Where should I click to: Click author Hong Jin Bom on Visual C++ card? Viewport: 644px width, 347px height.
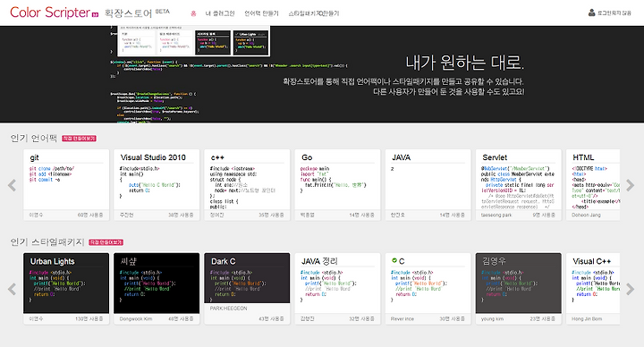[x=587, y=318]
